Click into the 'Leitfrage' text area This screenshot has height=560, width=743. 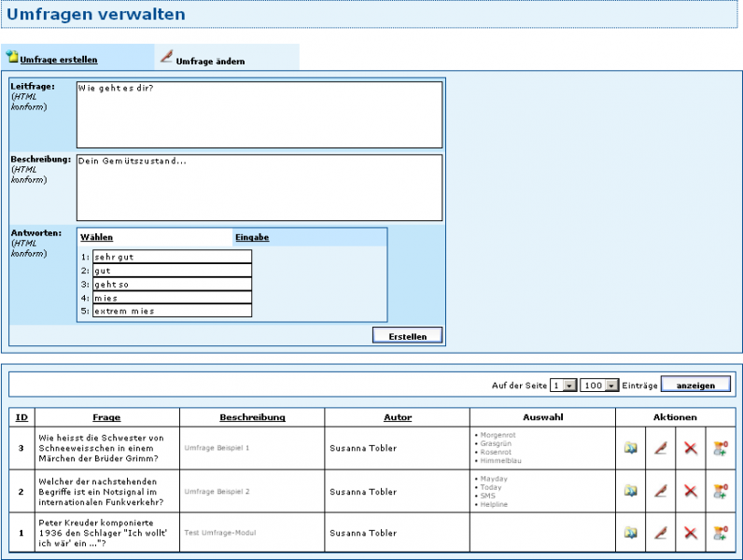pyautogui.click(x=259, y=115)
